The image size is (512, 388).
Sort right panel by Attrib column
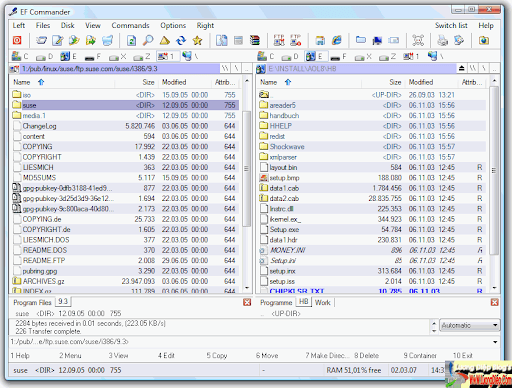472,82
